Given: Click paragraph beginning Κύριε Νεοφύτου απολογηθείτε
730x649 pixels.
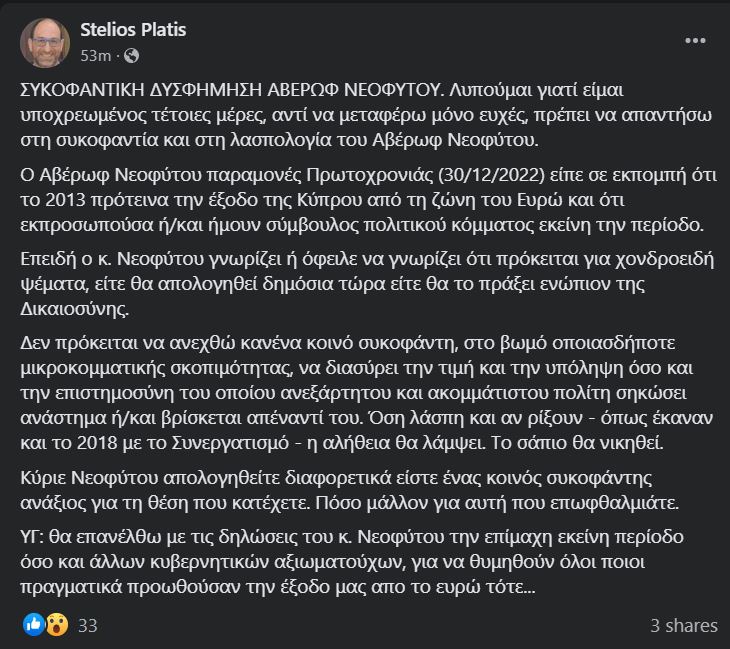Looking at the screenshot, I should tap(350, 490).
